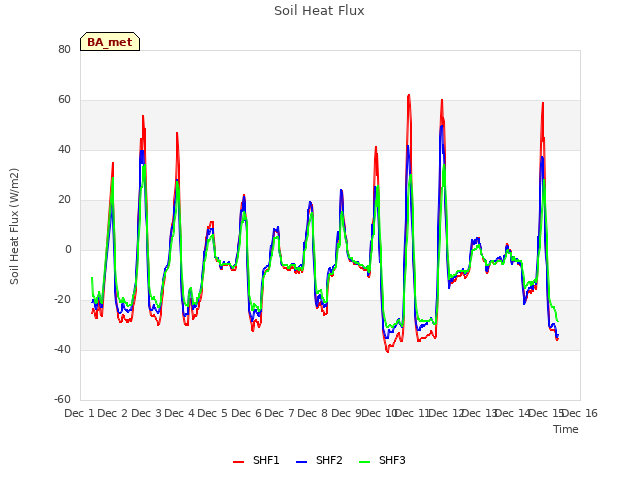Click the lowest red SHF1 trough near Dec 10
Image resolution: width=640 pixels, height=480 pixels.
click(387, 351)
